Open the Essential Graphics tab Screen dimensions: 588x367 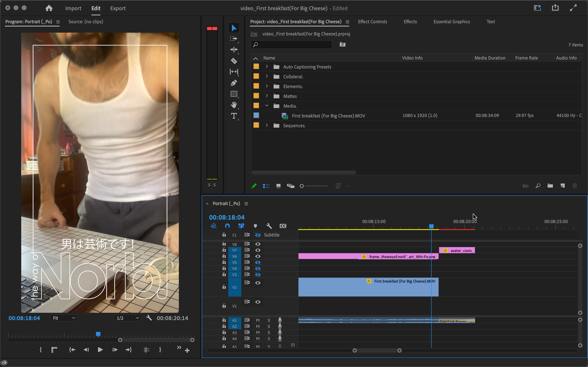(452, 22)
